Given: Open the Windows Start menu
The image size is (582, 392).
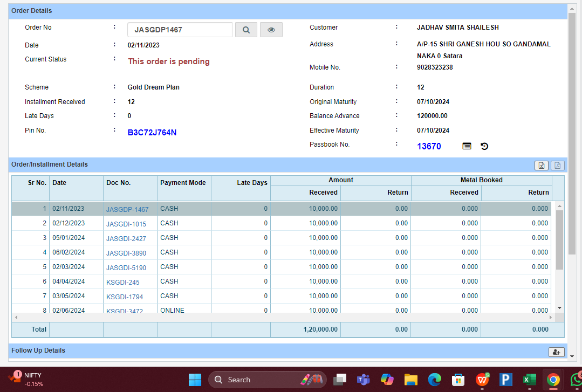Looking at the screenshot, I should point(195,380).
